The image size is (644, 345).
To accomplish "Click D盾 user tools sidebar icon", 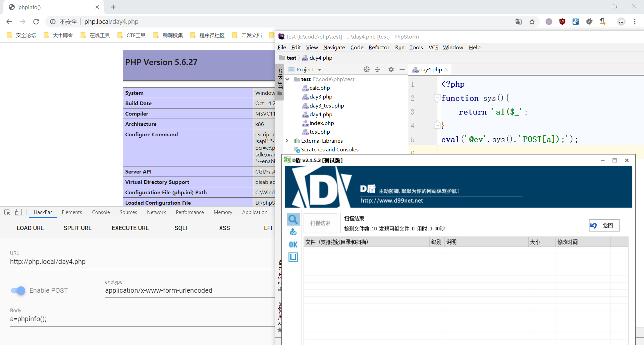I will [293, 232].
